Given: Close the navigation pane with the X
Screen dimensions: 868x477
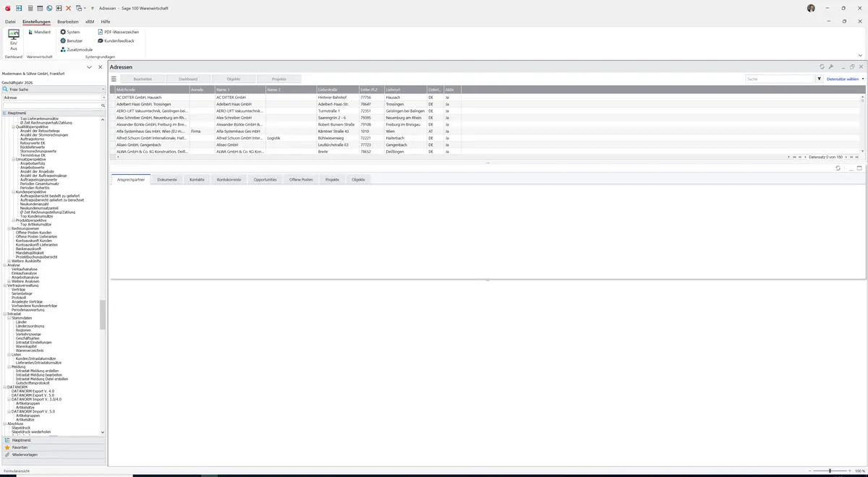Looking at the screenshot, I should [101, 67].
